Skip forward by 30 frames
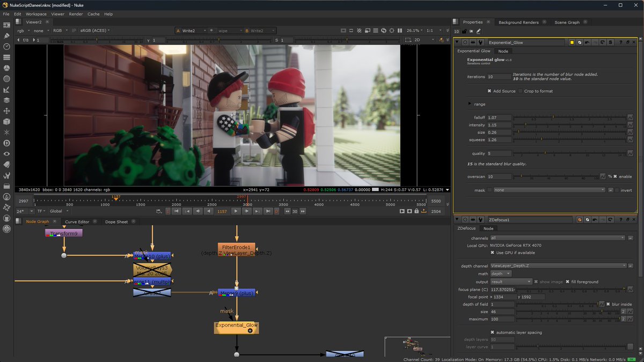 [x=303, y=211]
